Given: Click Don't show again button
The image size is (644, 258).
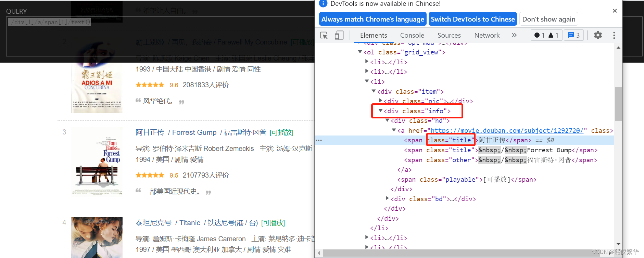Looking at the screenshot, I should click(x=549, y=19).
